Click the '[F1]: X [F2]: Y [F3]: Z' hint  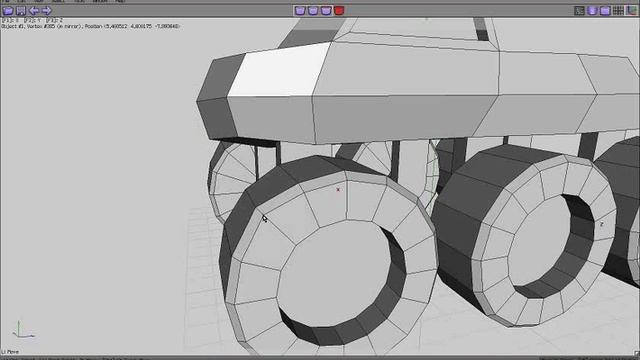pos(33,20)
